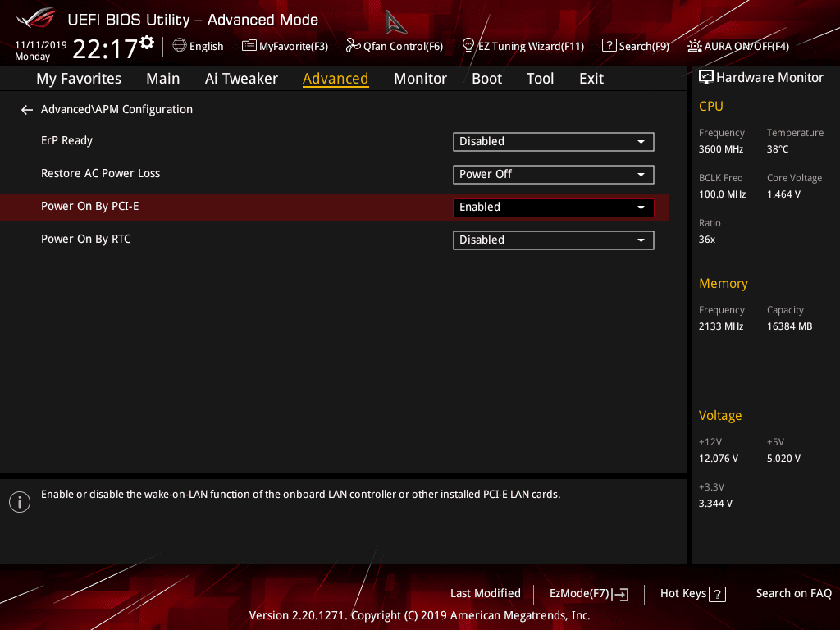Screen dimensions: 840x630
Task: Click the Ratio value 36x
Action: pyautogui.click(x=706, y=240)
